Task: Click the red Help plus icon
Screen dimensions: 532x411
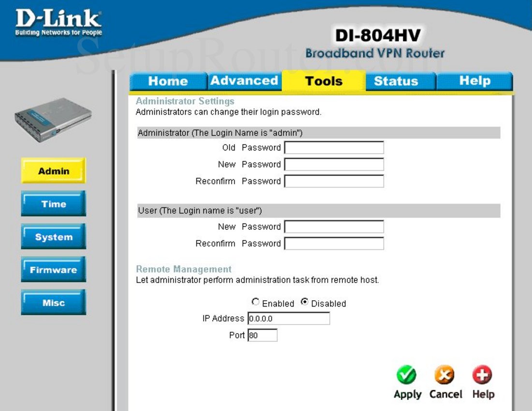Action: click(x=482, y=375)
